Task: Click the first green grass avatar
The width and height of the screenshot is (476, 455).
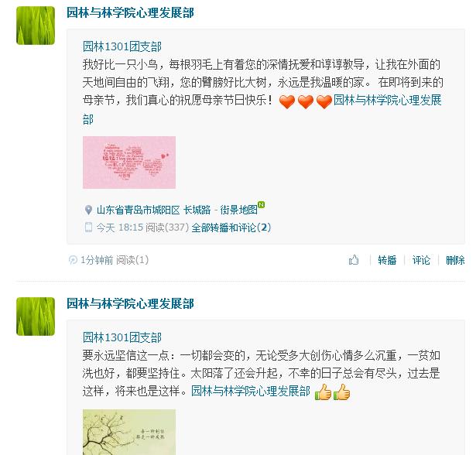Action: [x=36, y=26]
